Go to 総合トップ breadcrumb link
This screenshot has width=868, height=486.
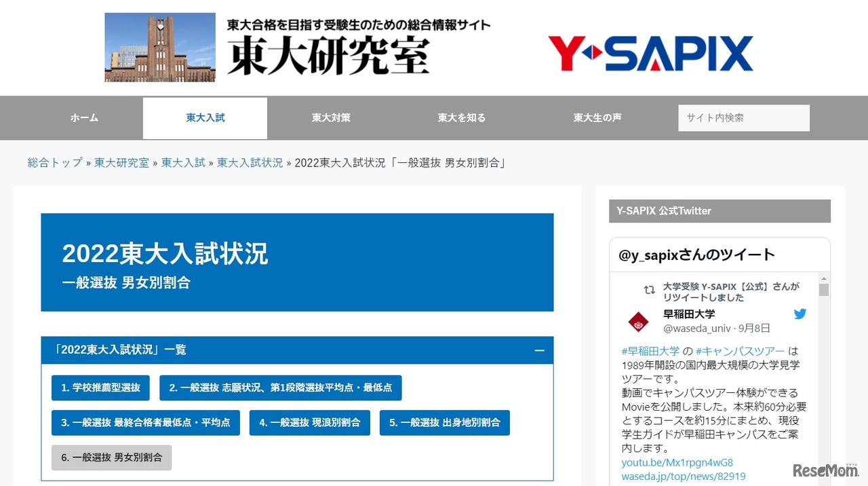click(x=55, y=163)
